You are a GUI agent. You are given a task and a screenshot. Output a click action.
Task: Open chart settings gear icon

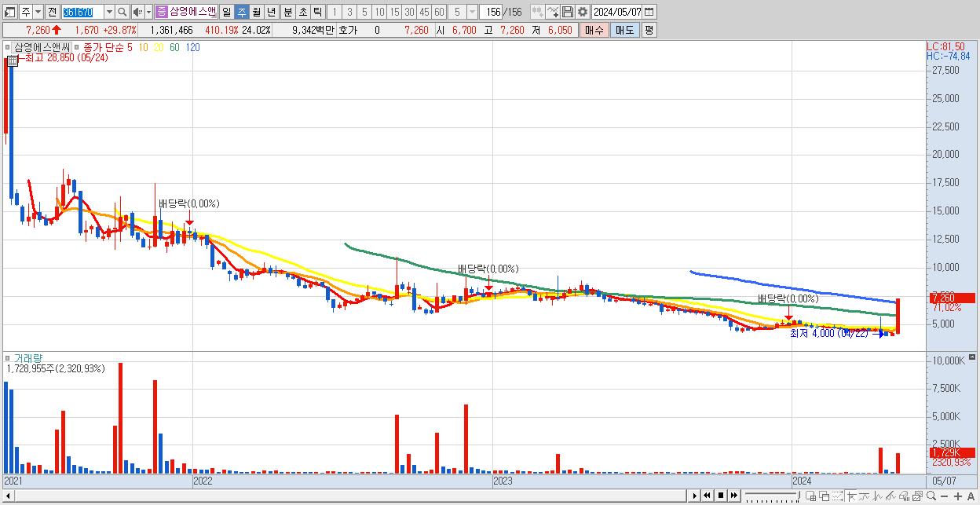click(583, 12)
